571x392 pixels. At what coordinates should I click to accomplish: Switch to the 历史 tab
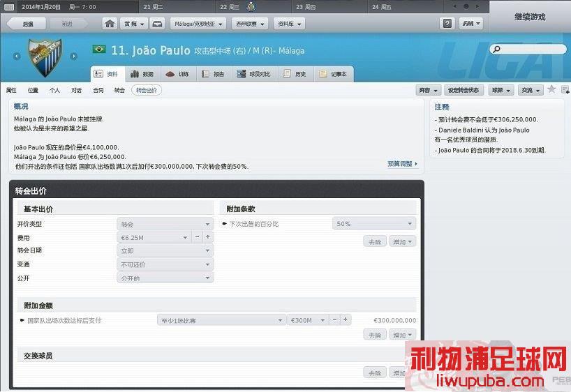pyautogui.click(x=295, y=74)
